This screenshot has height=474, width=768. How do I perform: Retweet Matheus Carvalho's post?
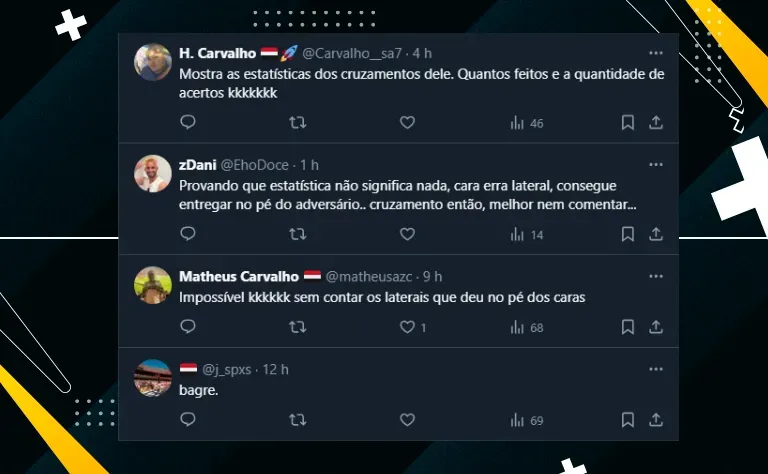[297, 327]
